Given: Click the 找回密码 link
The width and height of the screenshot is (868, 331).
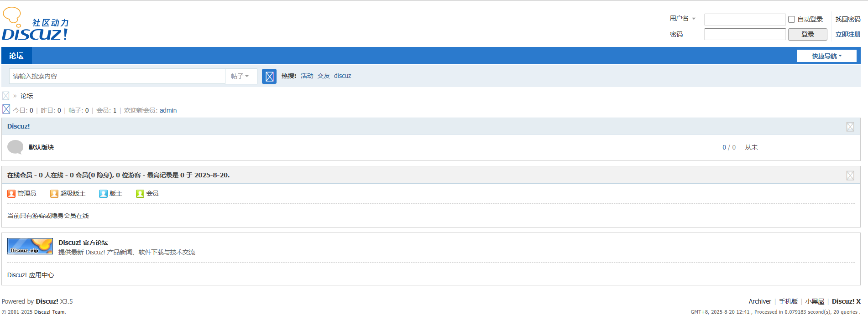Looking at the screenshot, I should coord(848,19).
